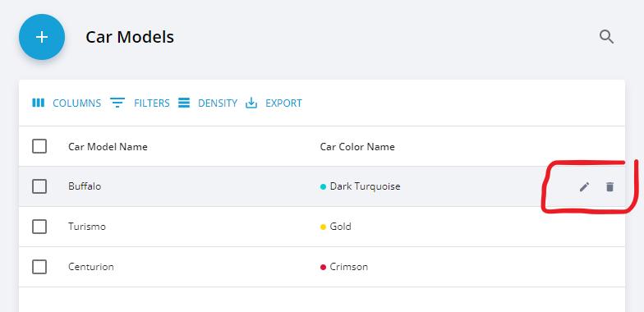Click the Crimson color dot
Image resolution: width=644 pixels, height=312 pixels.
pos(323,268)
